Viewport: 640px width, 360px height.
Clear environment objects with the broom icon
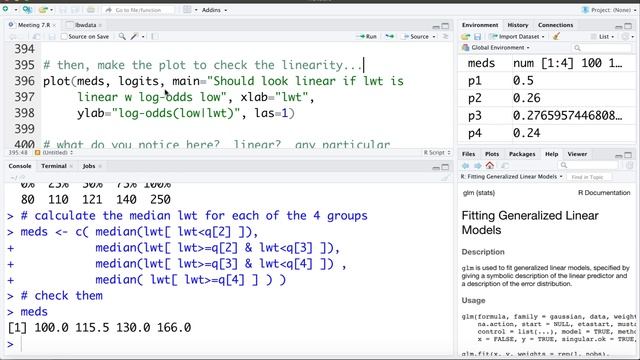pyautogui.click(x=556, y=36)
